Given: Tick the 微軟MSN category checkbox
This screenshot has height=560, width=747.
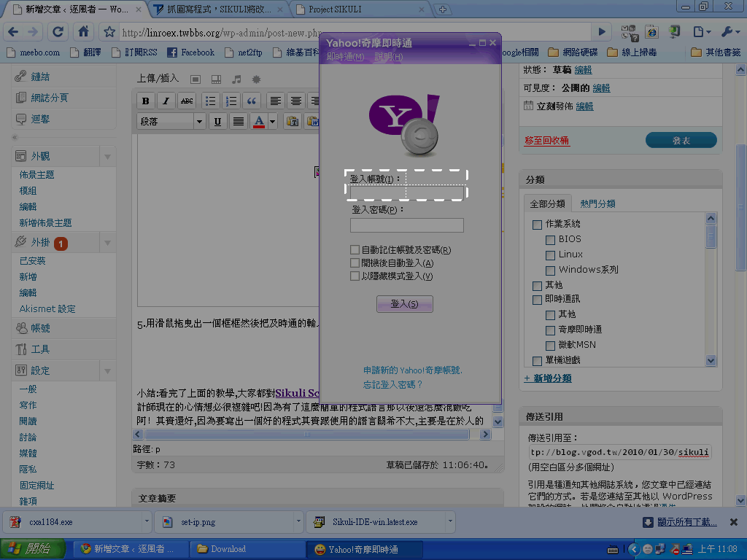Looking at the screenshot, I should [x=550, y=345].
